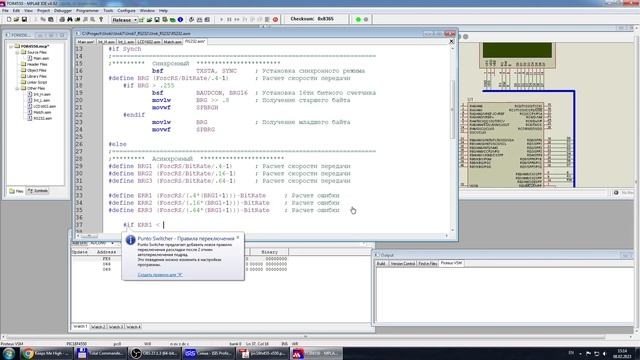640x360 pixels.
Task: Switch to the Watch 2 tab
Action: 98,327
